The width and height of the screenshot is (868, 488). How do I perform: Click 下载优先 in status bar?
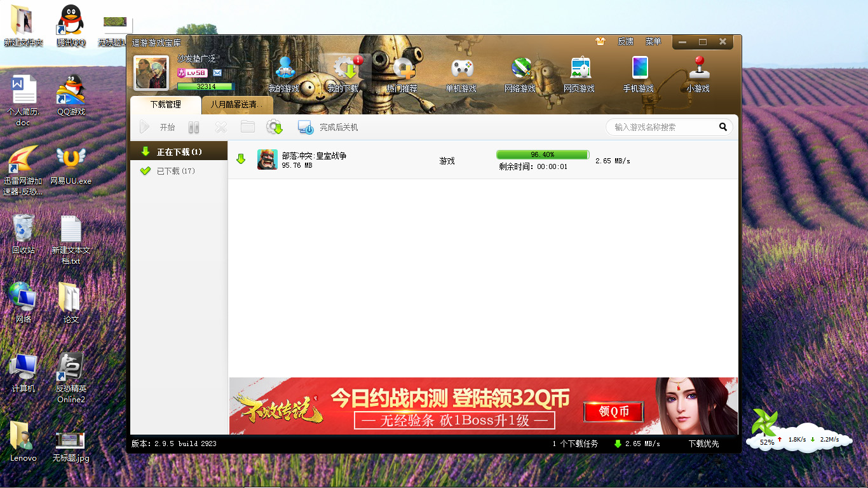[703, 444]
